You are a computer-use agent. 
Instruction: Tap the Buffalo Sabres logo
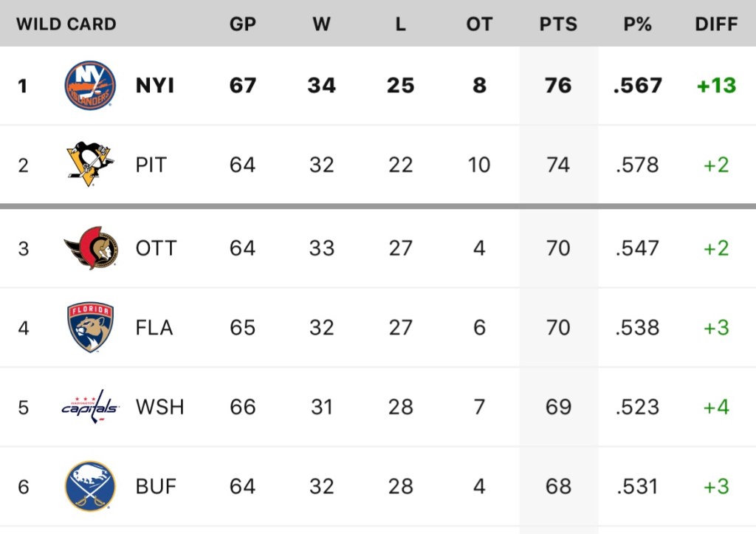[90, 486]
